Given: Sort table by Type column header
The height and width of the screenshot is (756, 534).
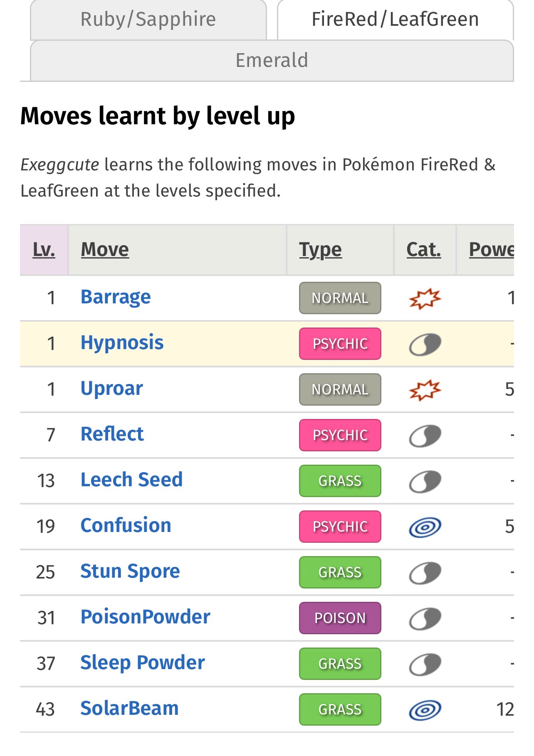Looking at the screenshot, I should tap(320, 250).
